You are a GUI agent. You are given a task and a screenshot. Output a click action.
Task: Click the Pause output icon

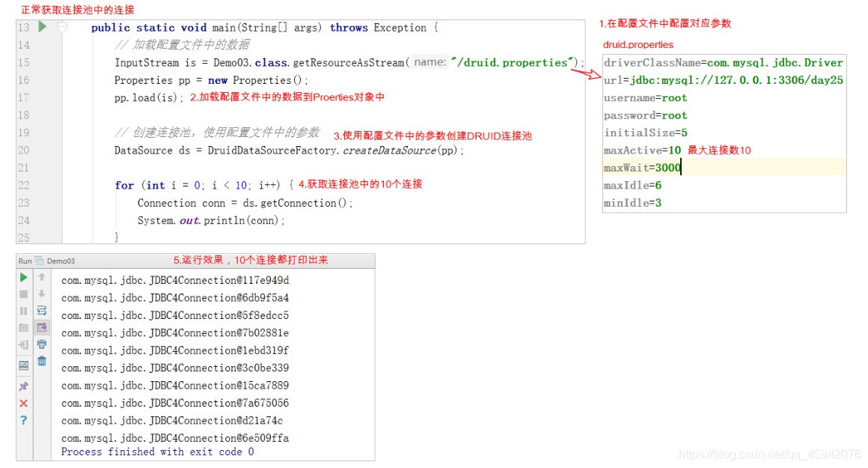click(23, 312)
